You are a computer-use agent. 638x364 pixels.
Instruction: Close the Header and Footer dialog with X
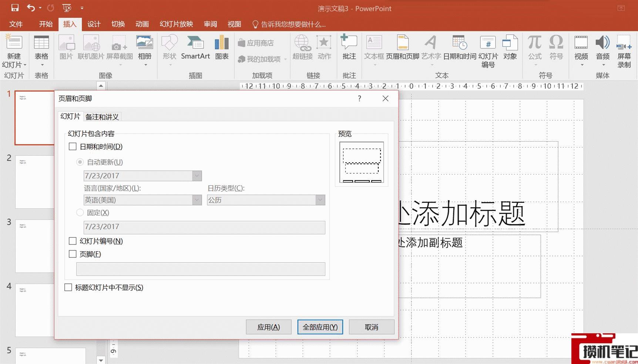[x=385, y=98]
